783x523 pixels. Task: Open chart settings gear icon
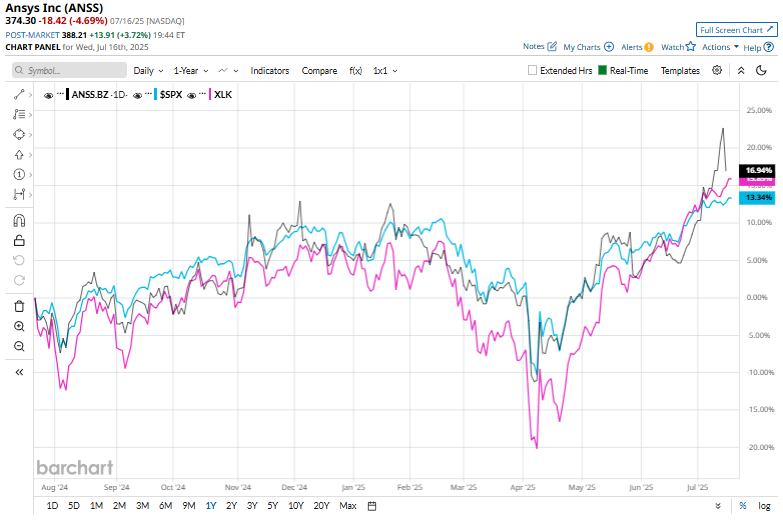pyautogui.click(x=717, y=70)
